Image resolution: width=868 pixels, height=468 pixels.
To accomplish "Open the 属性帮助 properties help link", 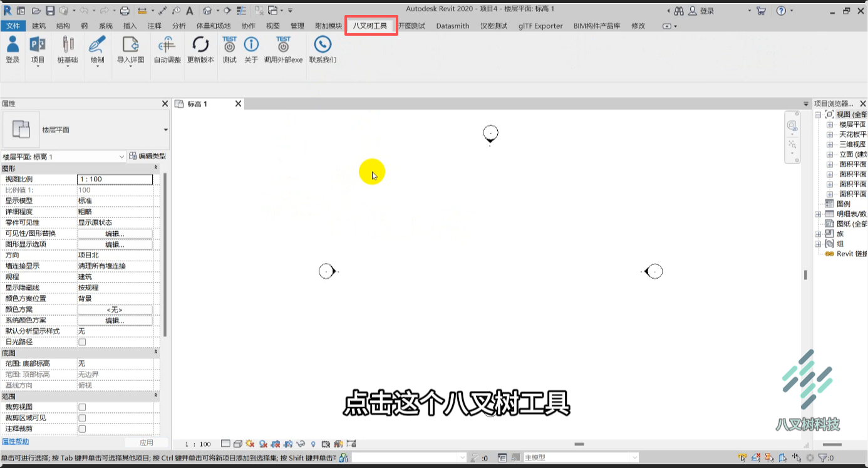I will pos(15,442).
